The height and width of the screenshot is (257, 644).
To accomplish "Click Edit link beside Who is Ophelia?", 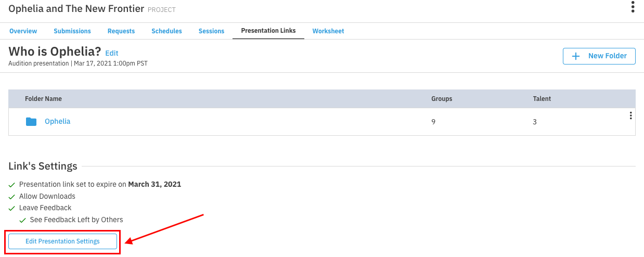I will click(x=112, y=53).
